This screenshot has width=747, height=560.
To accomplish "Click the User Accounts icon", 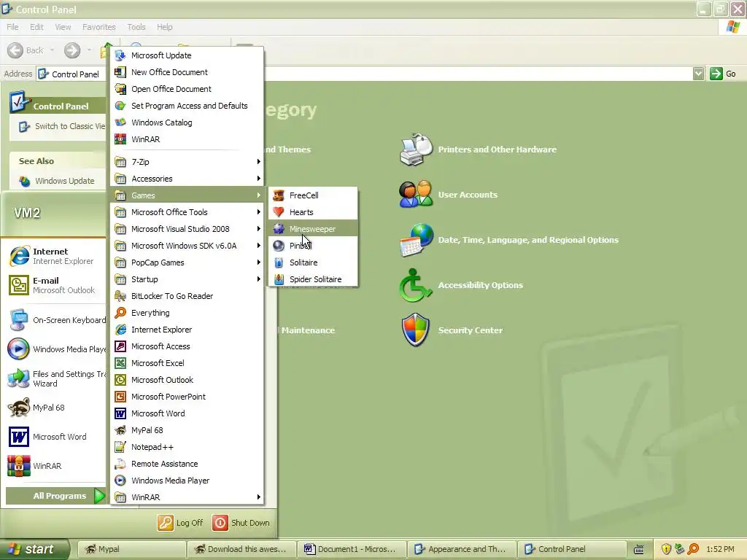I will click(416, 194).
